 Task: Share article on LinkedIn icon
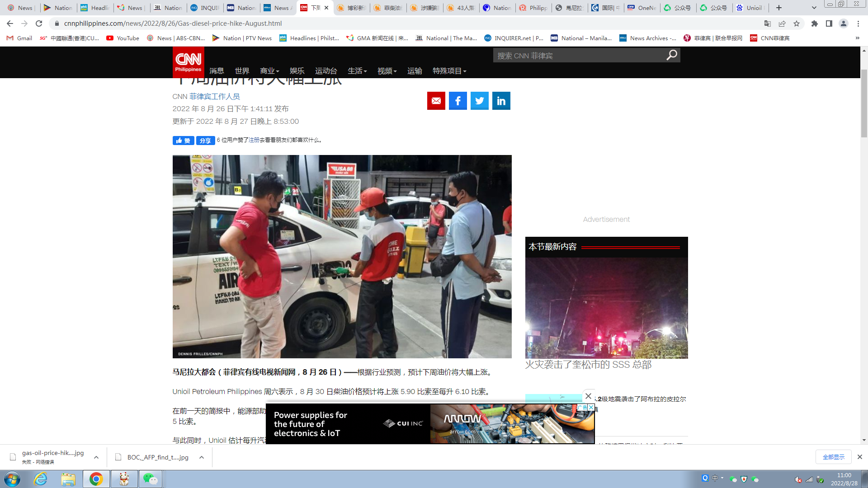click(501, 101)
